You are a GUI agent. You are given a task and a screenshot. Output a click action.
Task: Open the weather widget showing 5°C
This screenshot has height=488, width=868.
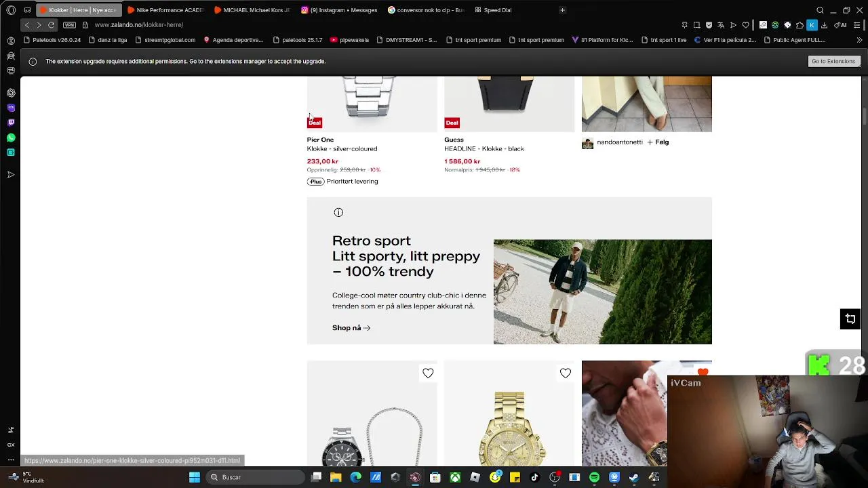tap(27, 477)
